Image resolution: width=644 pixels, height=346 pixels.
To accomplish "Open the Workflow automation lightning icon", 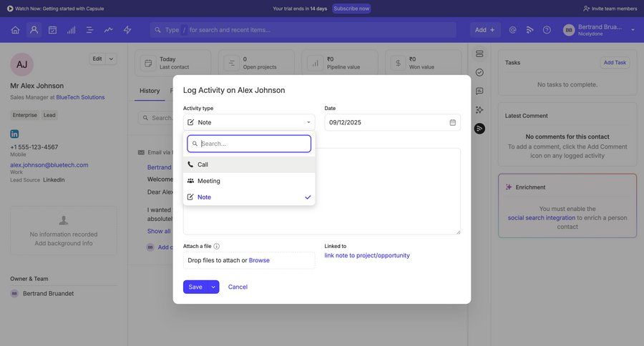I will (127, 30).
